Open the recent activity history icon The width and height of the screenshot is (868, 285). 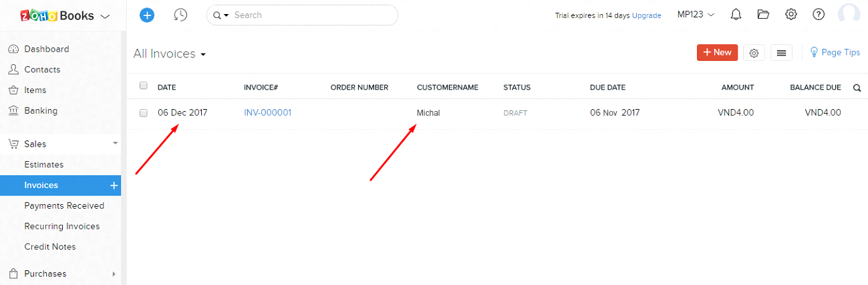(x=180, y=15)
